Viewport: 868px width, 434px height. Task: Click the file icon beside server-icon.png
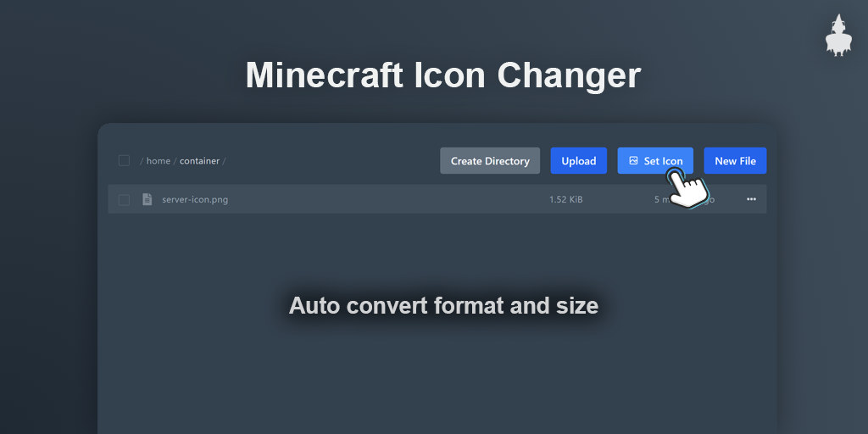pos(147,199)
